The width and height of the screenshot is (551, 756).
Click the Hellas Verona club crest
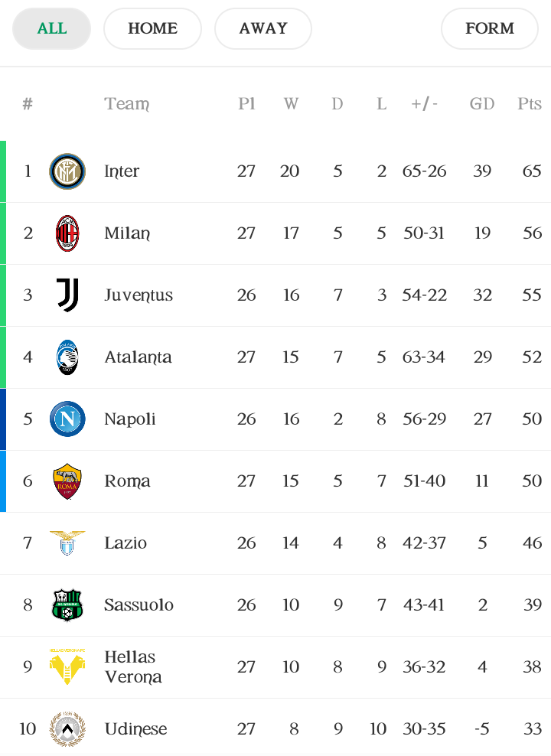click(x=67, y=667)
